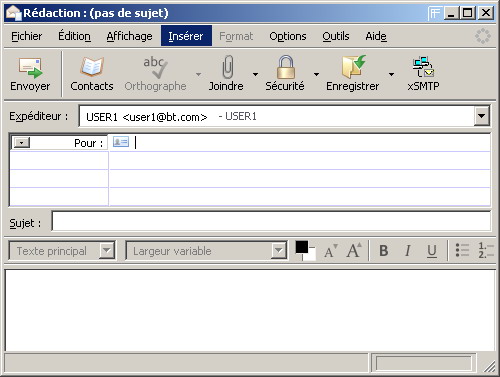This screenshot has width=500, height=377.
Task: Open the Outils menu
Action: [x=336, y=36]
